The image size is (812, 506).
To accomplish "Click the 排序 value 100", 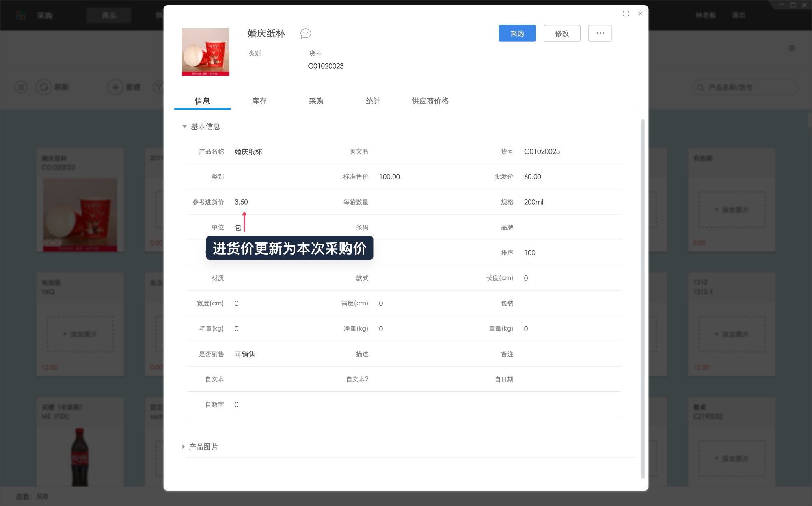I will (529, 253).
